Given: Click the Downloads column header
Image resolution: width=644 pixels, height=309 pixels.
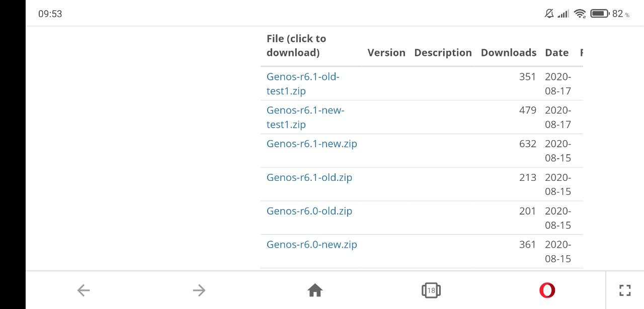Looking at the screenshot, I should click(509, 53).
